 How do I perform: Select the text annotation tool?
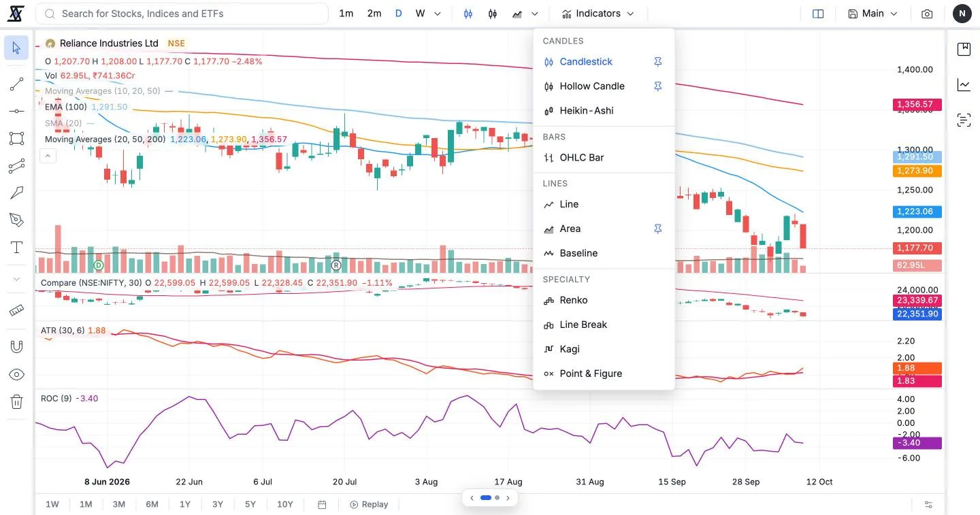(16, 247)
